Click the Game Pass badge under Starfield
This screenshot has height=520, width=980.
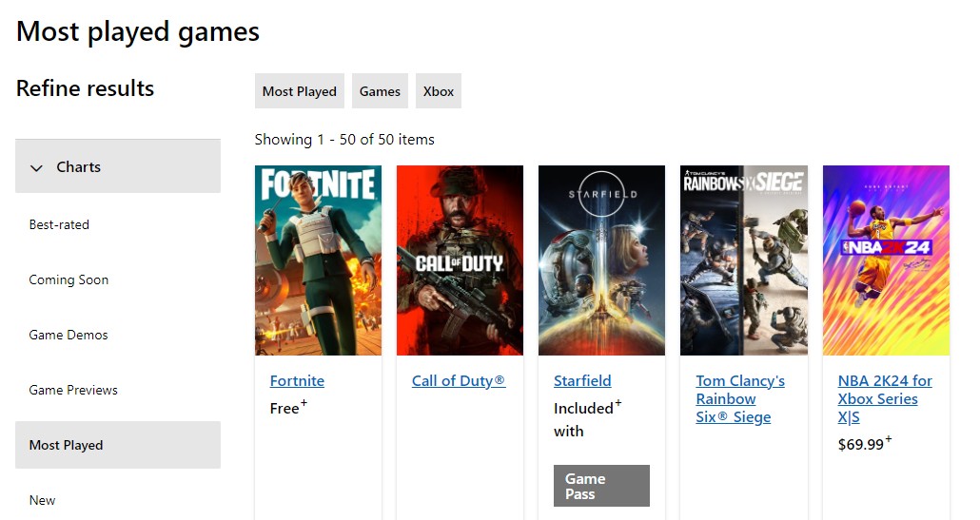(602, 486)
